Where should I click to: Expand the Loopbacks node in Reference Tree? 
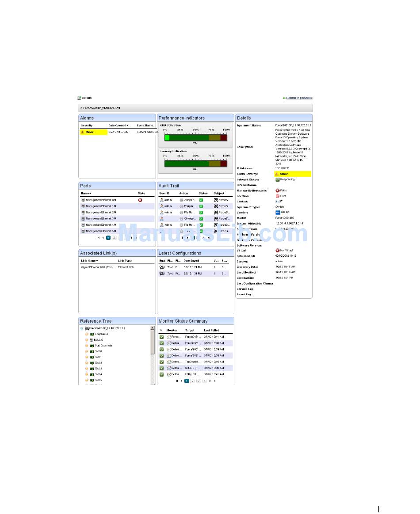(87, 334)
